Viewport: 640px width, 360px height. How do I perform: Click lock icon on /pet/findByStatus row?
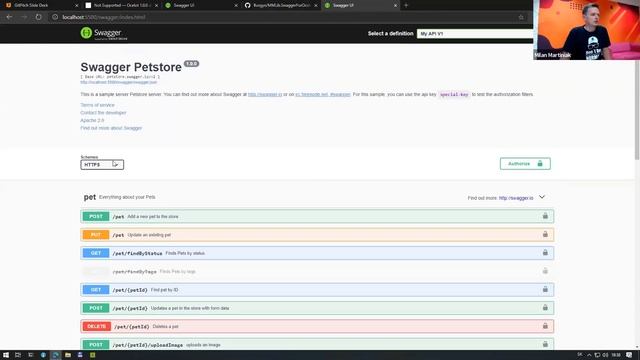pyautogui.click(x=545, y=253)
